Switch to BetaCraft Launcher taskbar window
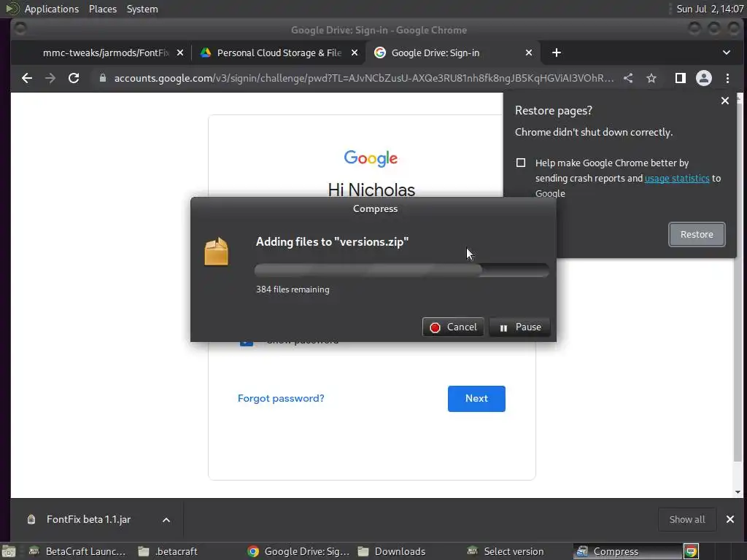The width and height of the screenshot is (747, 560). pyautogui.click(x=77, y=551)
